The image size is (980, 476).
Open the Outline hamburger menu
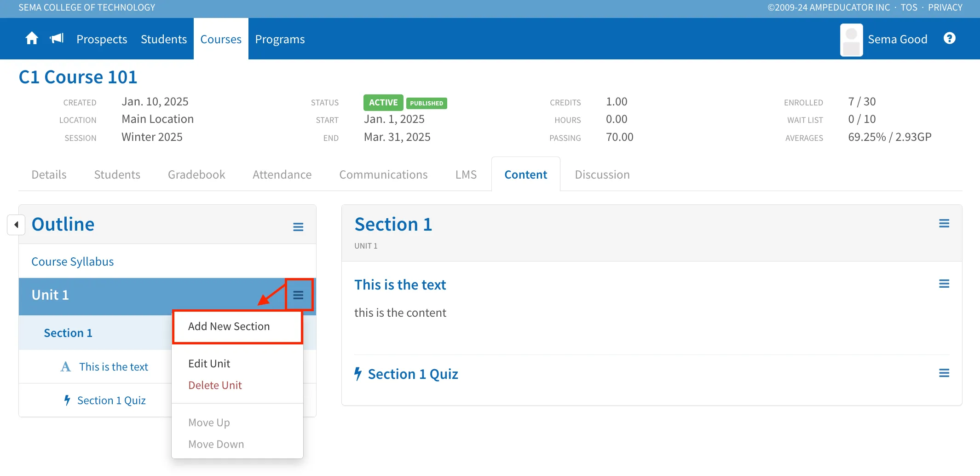[x=298, y=227]
